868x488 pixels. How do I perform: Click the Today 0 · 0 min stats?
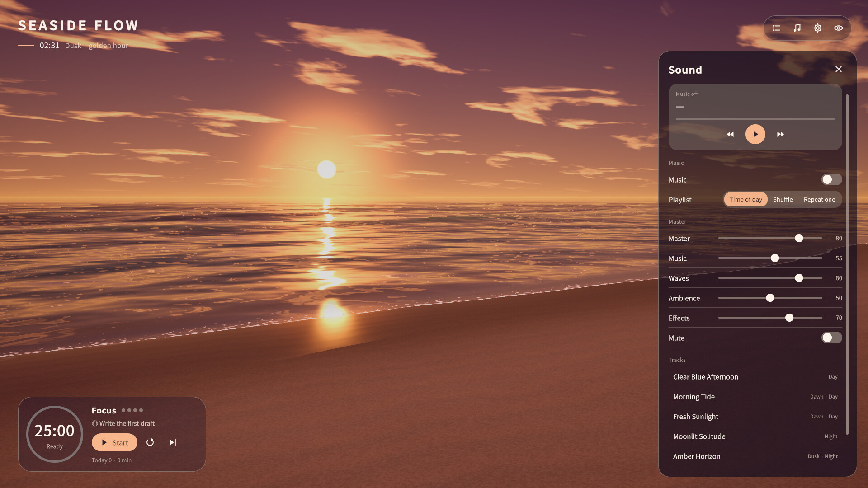click(112, 460)
